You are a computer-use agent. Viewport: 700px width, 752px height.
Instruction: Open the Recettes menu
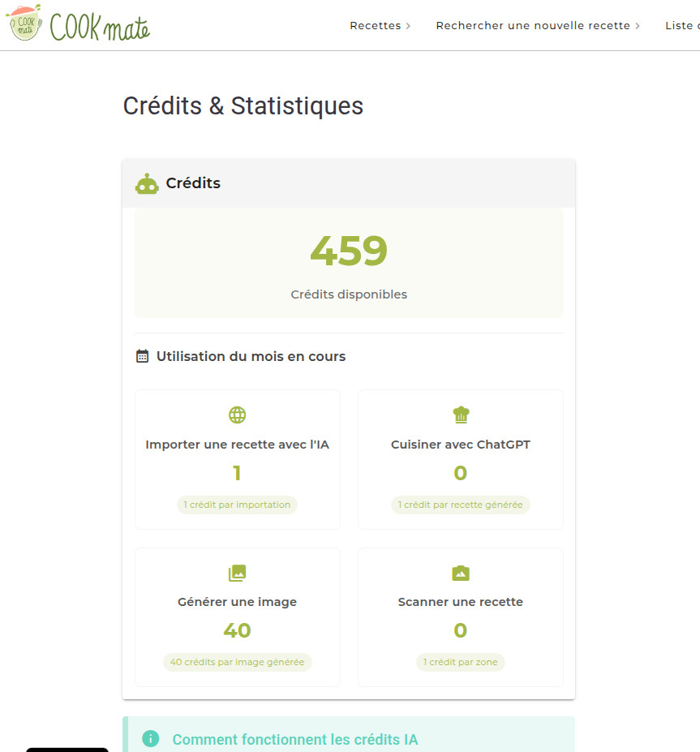(x=376, y=26)
